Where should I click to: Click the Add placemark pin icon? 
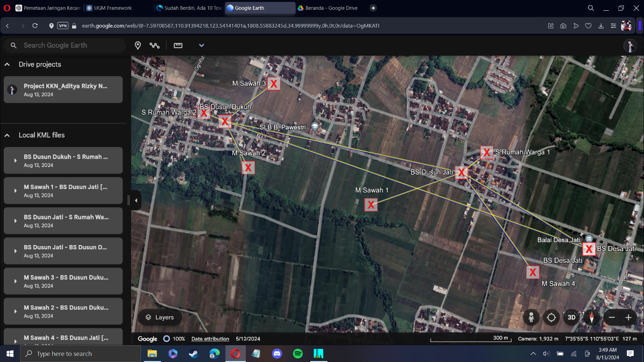(x=138, y=45)
